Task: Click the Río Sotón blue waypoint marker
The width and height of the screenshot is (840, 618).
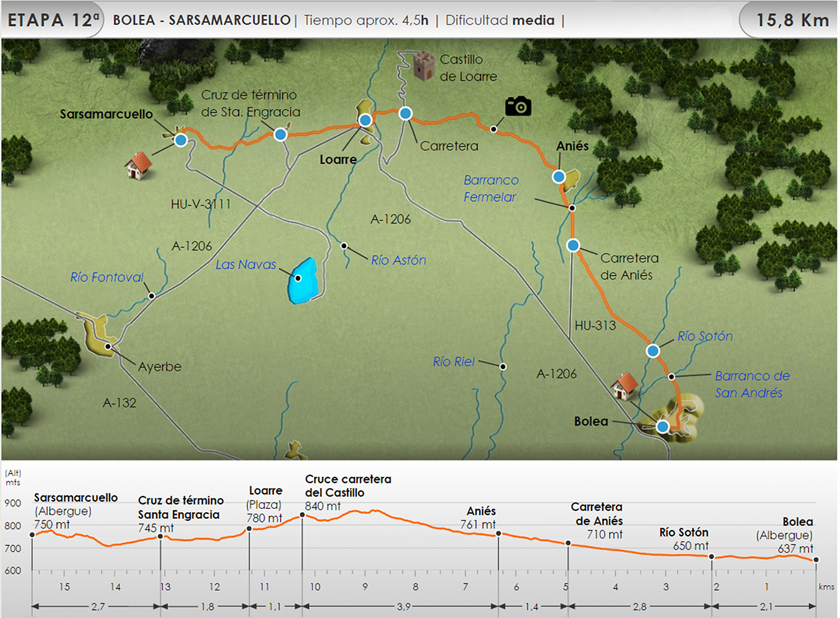Action: pos(653,351)
